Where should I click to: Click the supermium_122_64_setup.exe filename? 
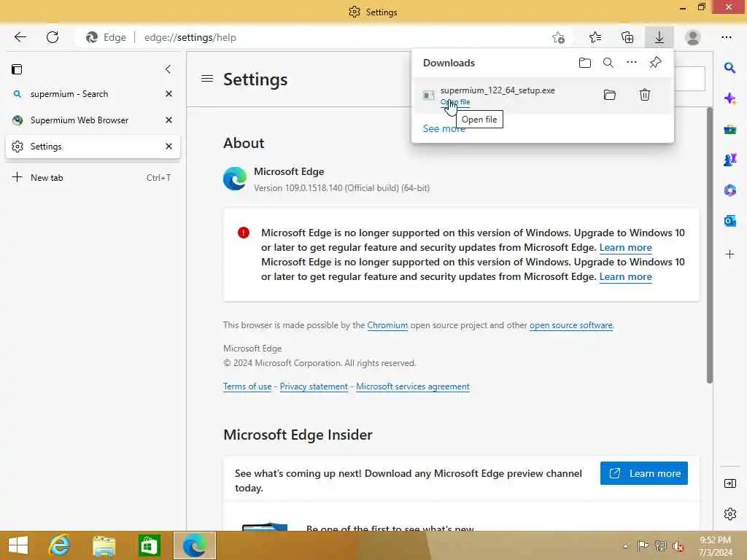click(498, 90)
